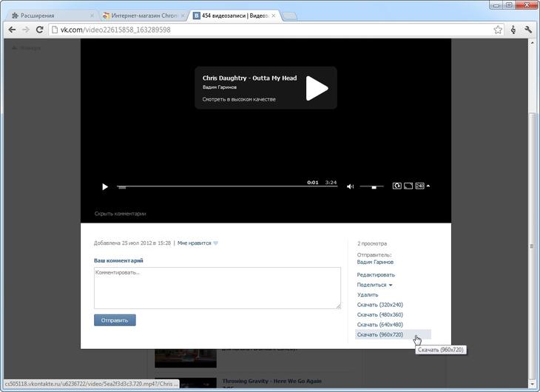
Task: Toggle the rotate video icon
Action: coord(396,186)
